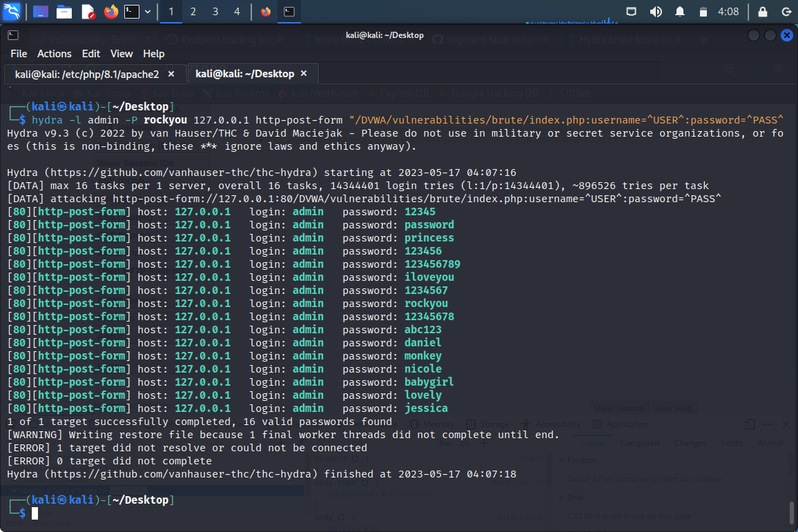Click the '16 valid passwords found' line

coord(199,422)
